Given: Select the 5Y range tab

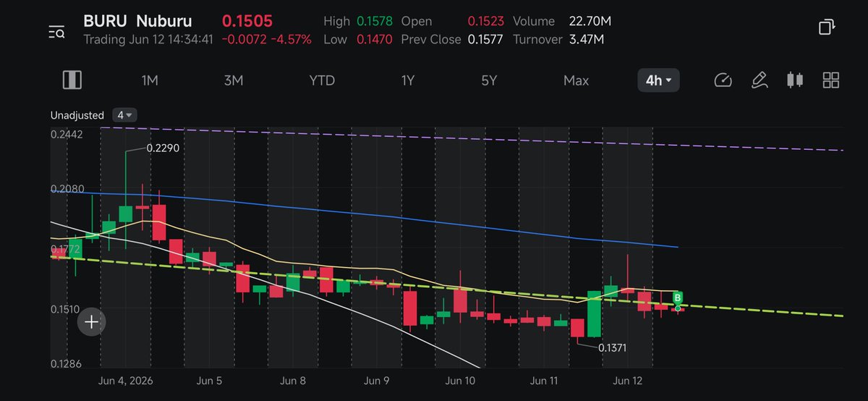Looking at the screenshot, I should [x=489, y=80].
